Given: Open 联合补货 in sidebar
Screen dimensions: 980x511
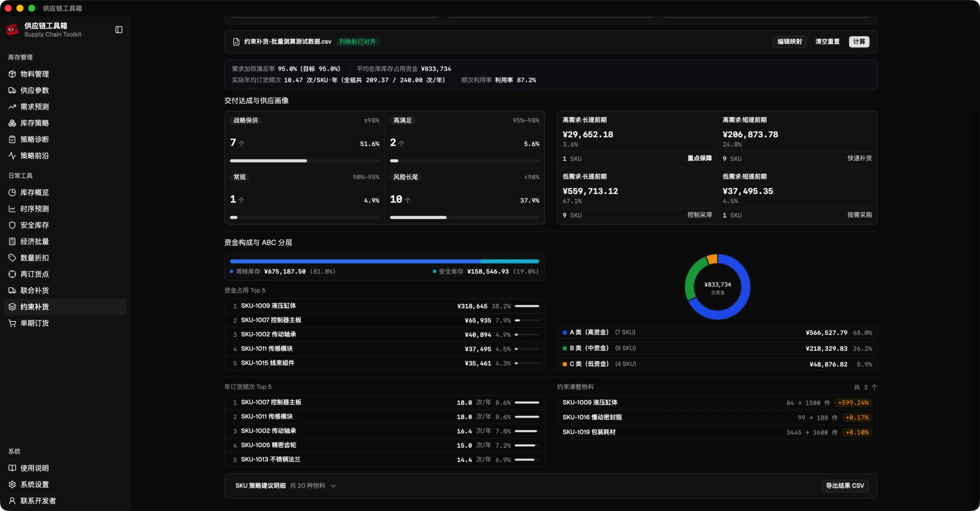Looking at the screenshot, I should [x=65, y=290].
